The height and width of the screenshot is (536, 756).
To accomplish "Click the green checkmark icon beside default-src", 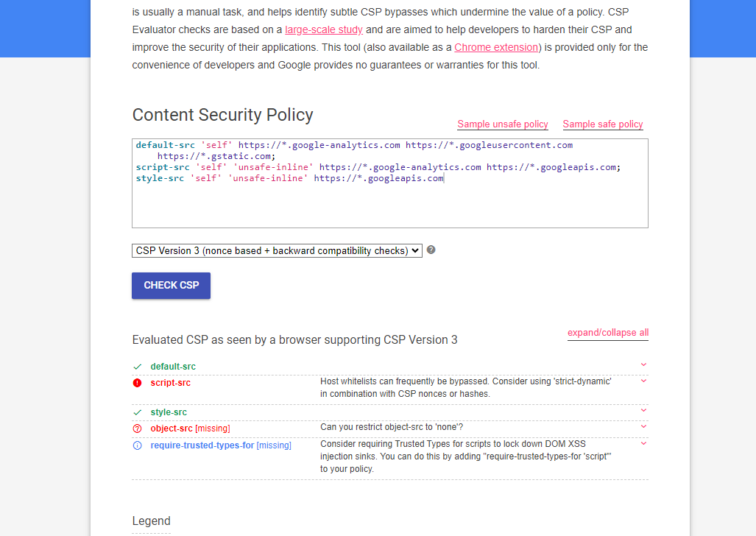I will click(x=137, y=365).
